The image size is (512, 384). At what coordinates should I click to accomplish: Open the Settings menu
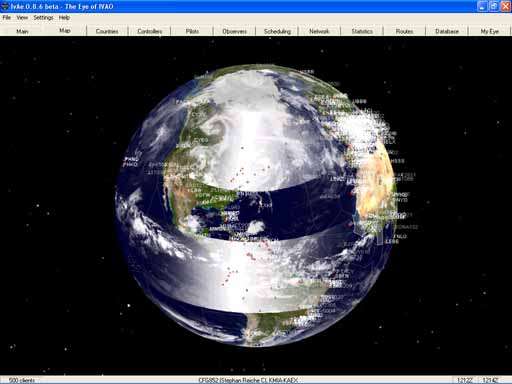click(43, 18)
